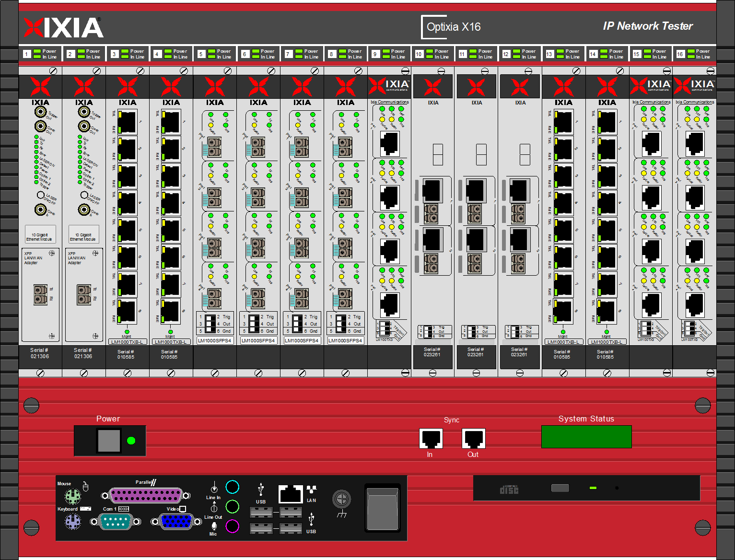The image size is (735, 560).
Task: Select the green PS/2 Mouse port
Action: (x=73, y=496)
